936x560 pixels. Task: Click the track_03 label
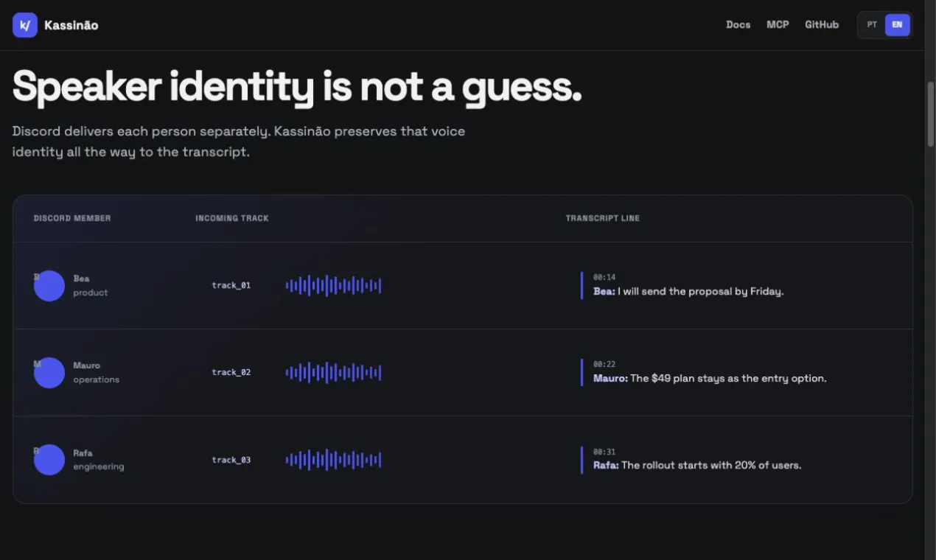(231, 460)
